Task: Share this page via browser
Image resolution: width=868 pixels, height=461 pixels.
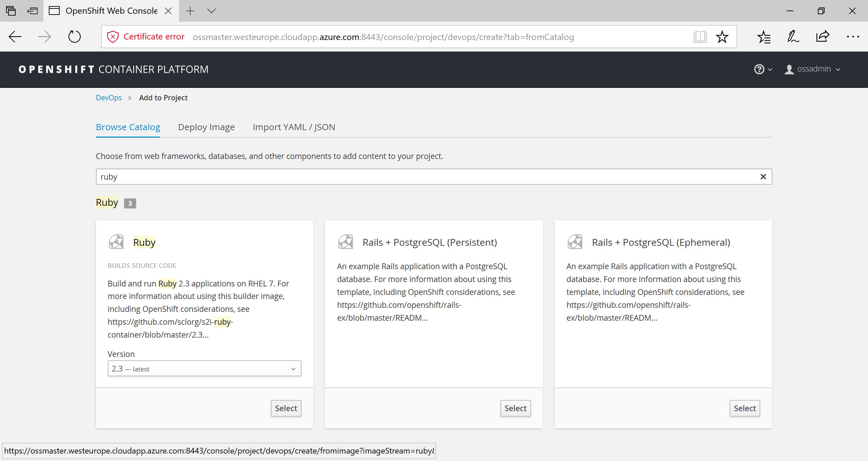Action: click(x=823, y=37)
